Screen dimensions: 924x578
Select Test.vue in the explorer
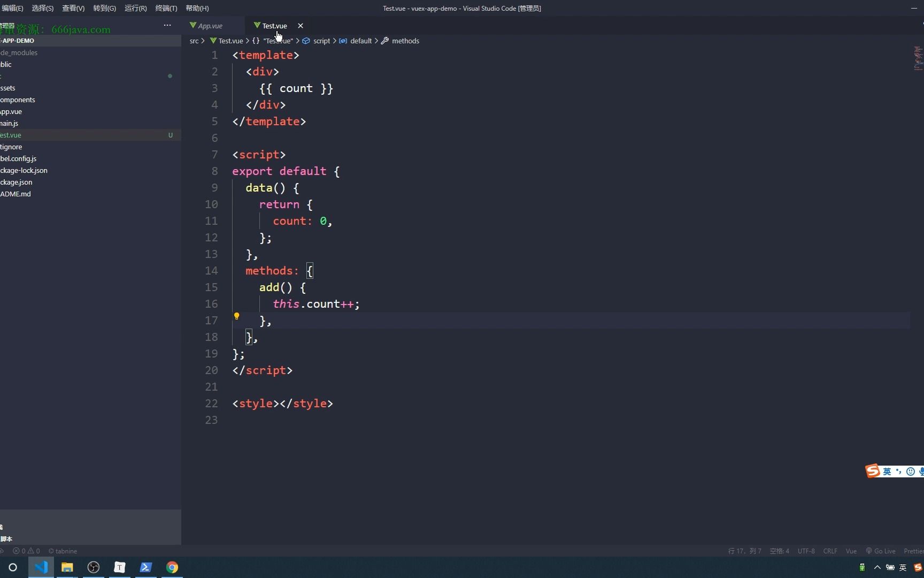point(90,135)
